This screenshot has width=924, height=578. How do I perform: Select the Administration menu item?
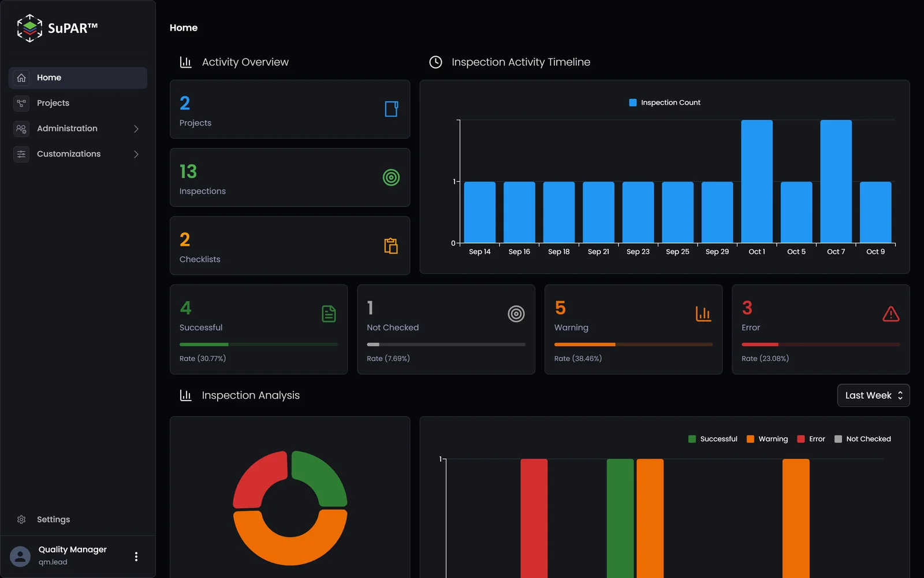78,128
